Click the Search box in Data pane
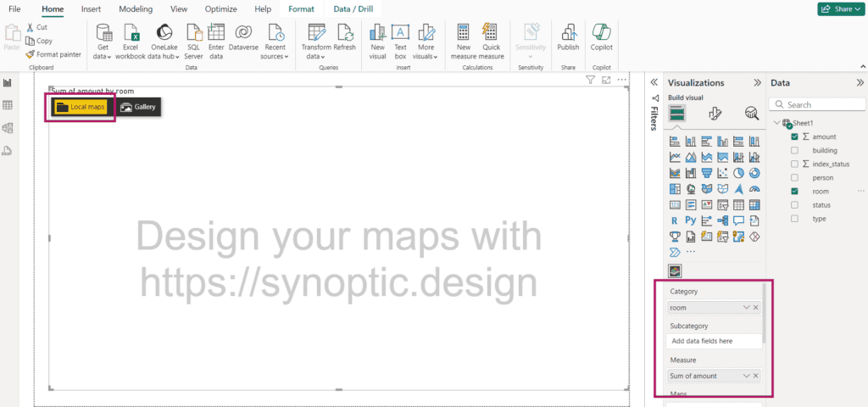Screen dimensions: 868x407 818,105
